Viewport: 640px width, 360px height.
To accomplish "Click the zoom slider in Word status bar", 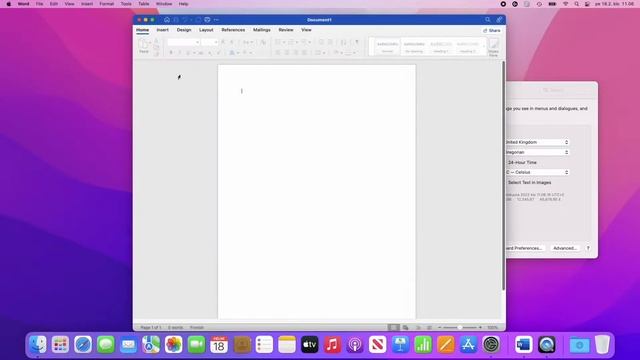I will click(x=460, y=327).
